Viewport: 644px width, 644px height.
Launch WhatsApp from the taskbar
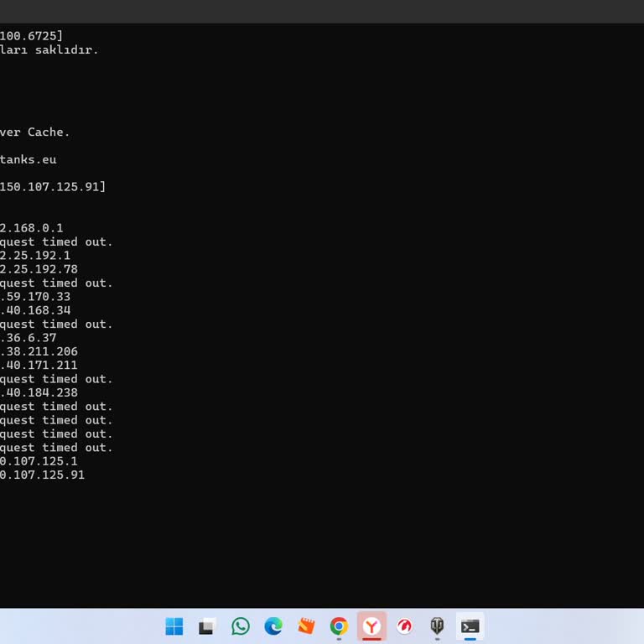[x=241, y=626]
